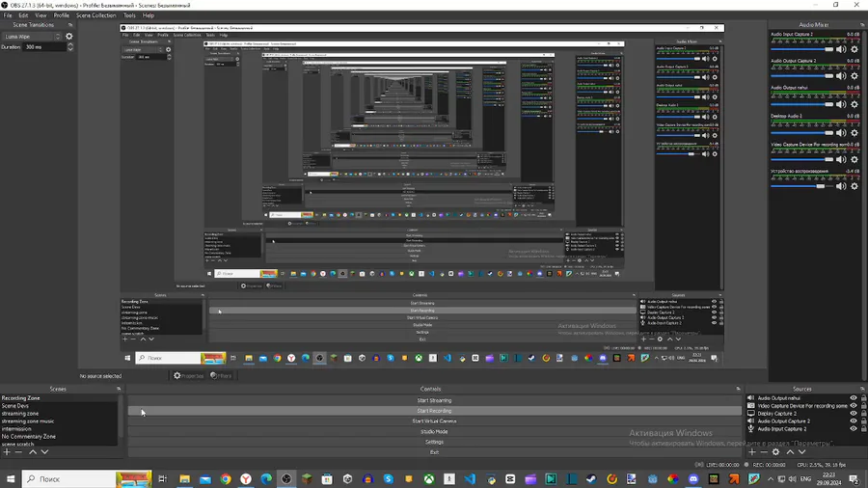Move selected source down
The image size is (868, 488).
click(x=801, y=452)
